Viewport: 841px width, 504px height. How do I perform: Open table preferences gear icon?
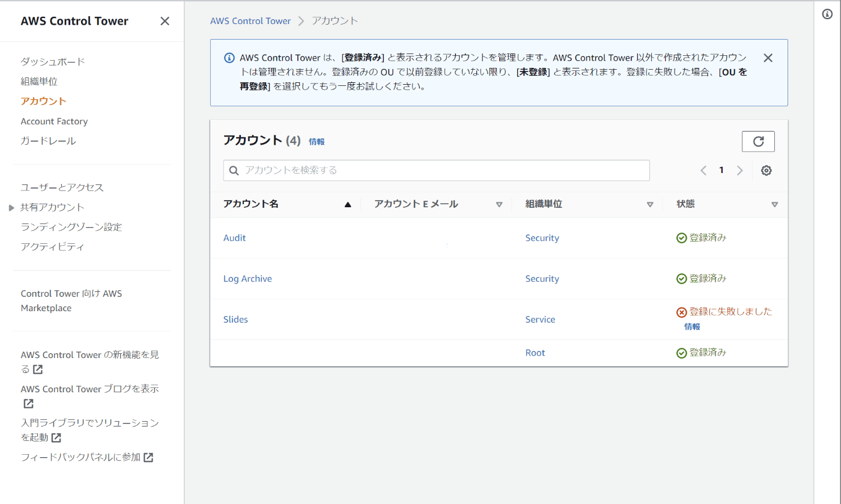(x=766, y=171)
